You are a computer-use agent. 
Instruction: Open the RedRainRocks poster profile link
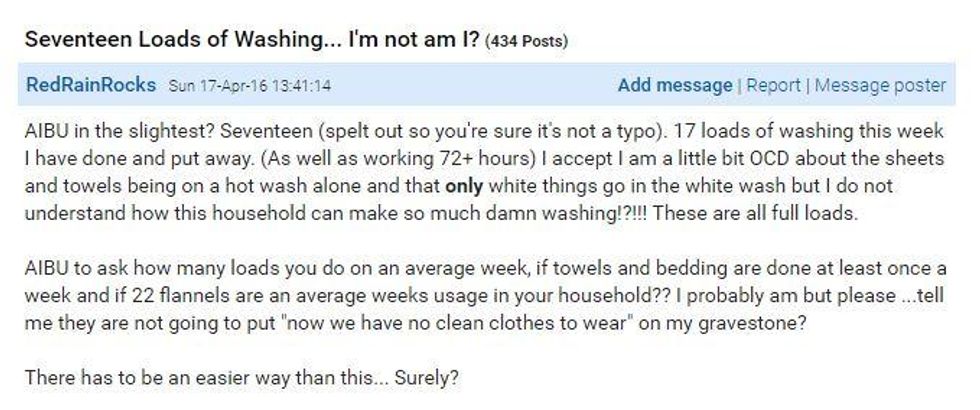pyautogui.click(x=91, y=84)
